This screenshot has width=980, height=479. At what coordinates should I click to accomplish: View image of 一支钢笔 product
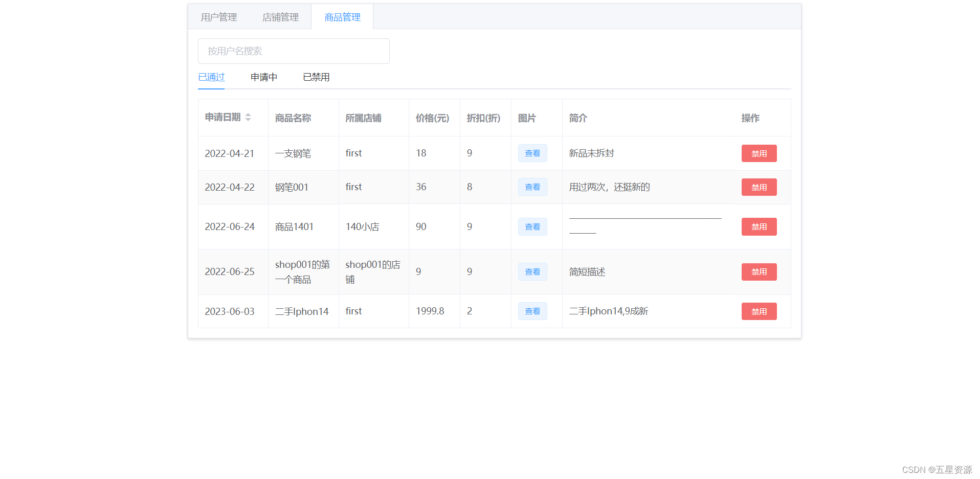point(532,153)
